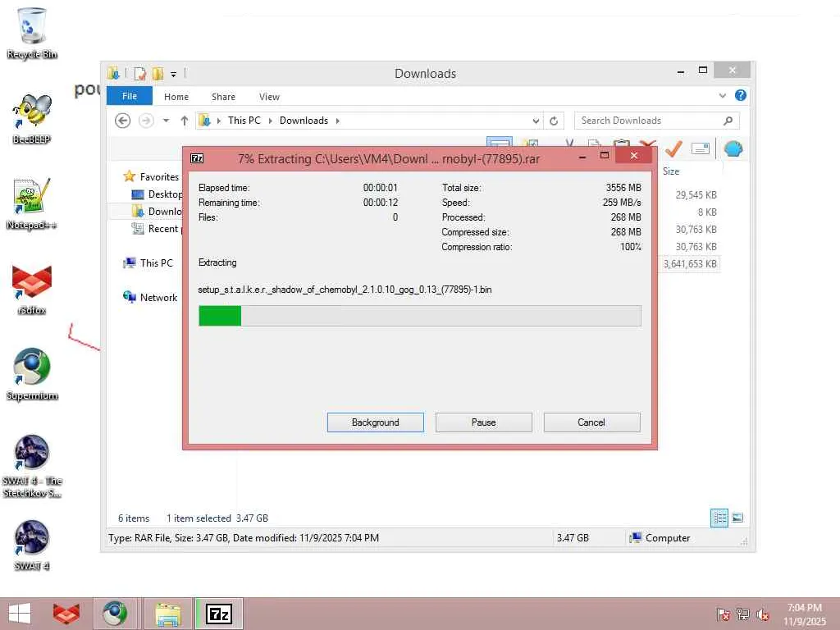
Task: Select the BeeBEEP desktop shortcut
Action: pos(32,118)
